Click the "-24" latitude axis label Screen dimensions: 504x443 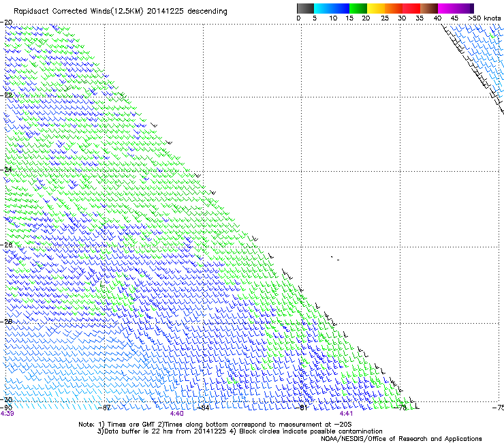click(x=6, y=169)
